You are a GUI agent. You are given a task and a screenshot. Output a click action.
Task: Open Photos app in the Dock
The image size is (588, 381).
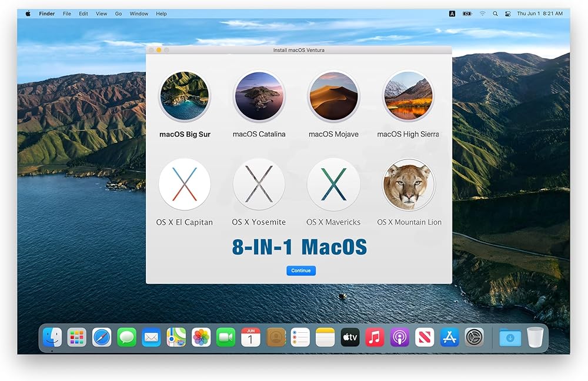pyautogui.click(x=201, y=337)
